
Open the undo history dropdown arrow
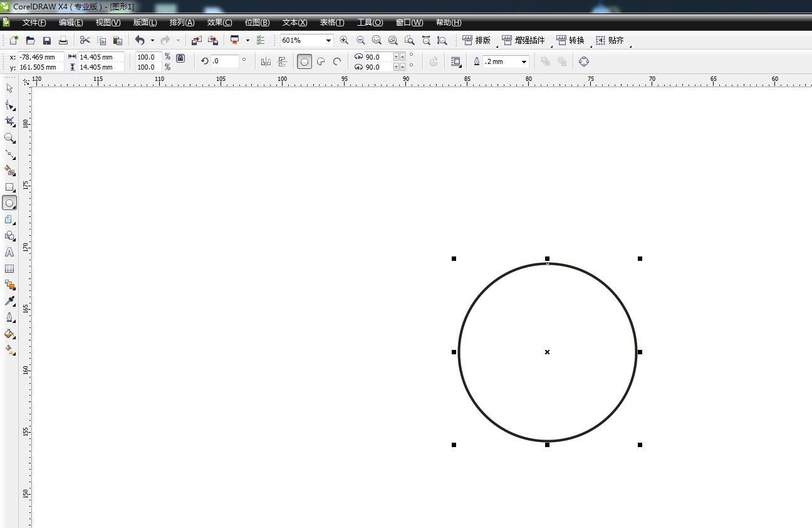pos(152,40)
